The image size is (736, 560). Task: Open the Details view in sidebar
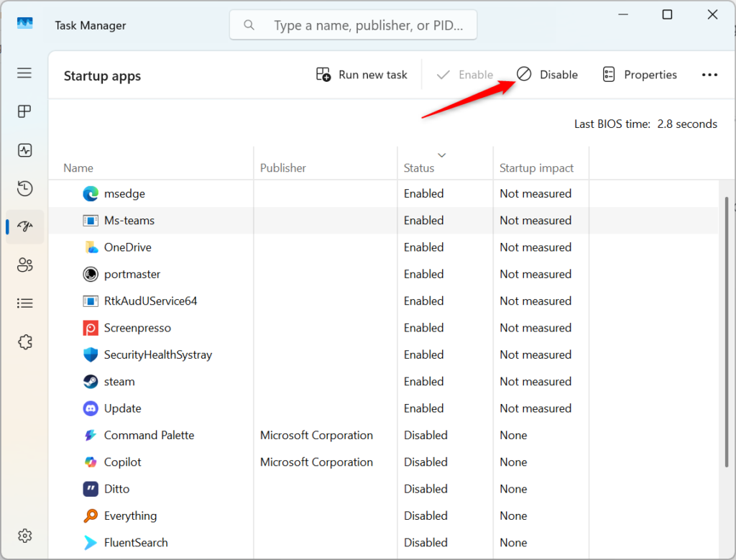tap(24, 303)
